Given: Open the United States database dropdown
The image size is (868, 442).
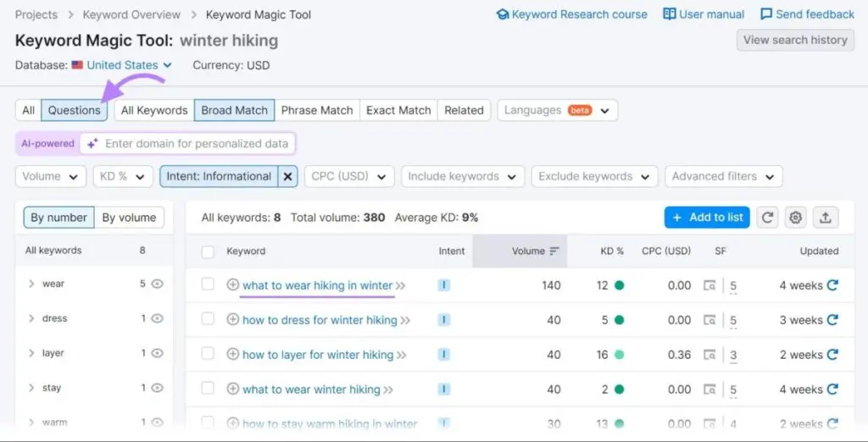Looking at the screenshot, I should [x=127, y=65].
